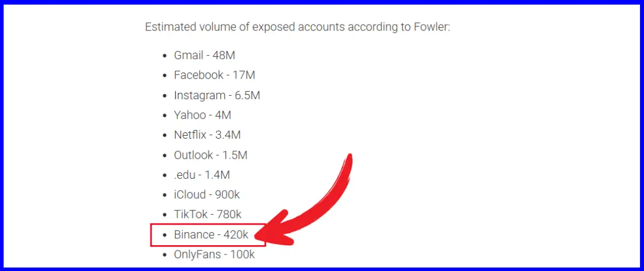Screen dimensions: 644x271
Task: Click the "Outlook - 1.5M" entry
Action: pos(210,155)
